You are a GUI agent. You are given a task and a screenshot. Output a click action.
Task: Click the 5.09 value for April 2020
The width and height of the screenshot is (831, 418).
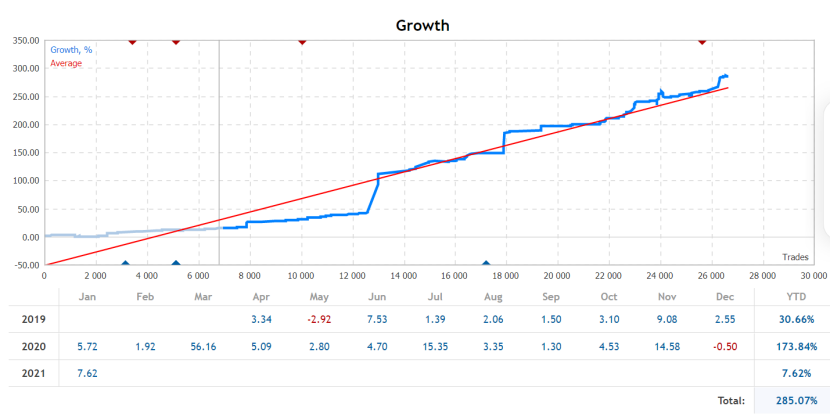click(x=261, y=347)
